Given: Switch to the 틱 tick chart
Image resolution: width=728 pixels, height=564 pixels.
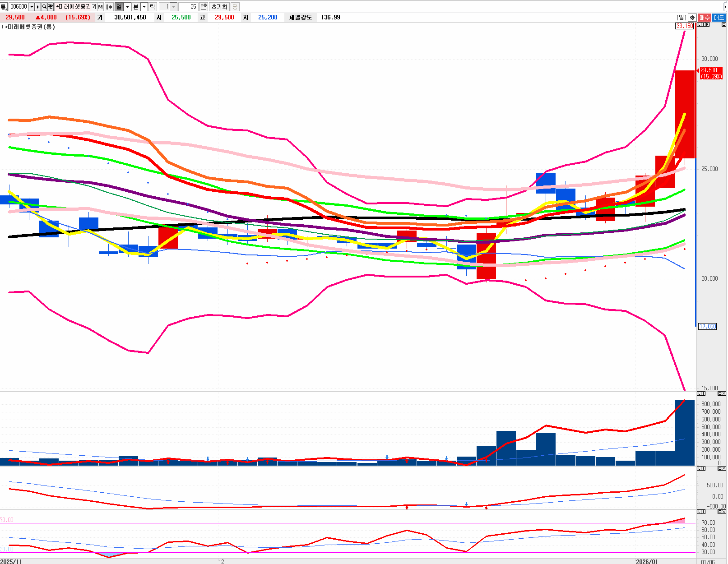Looking at the screenshot, I should coord(152,7).
